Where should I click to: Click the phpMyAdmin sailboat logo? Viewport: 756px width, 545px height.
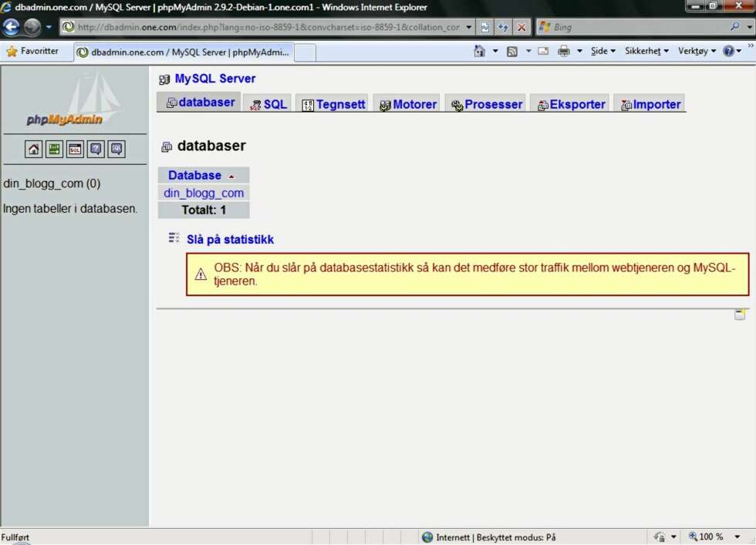73,99
